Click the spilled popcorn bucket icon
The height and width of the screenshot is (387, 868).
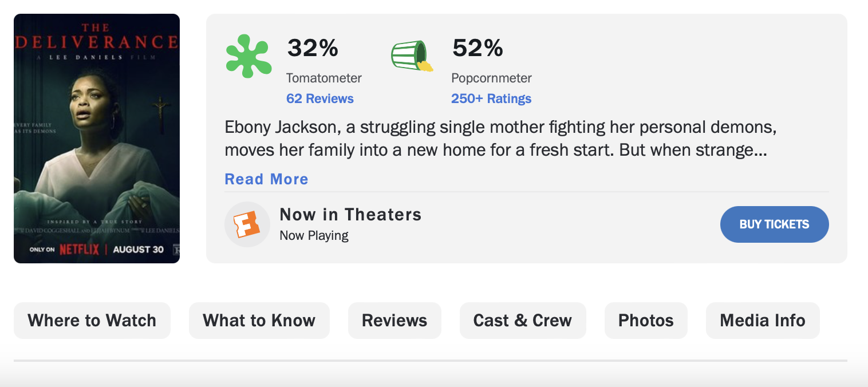point(411,57)
